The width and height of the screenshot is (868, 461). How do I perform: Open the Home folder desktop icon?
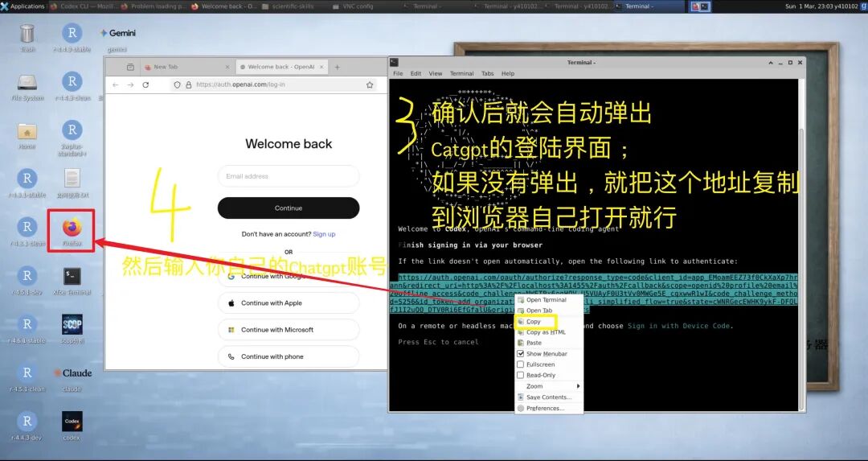click(x=27, y=134)
